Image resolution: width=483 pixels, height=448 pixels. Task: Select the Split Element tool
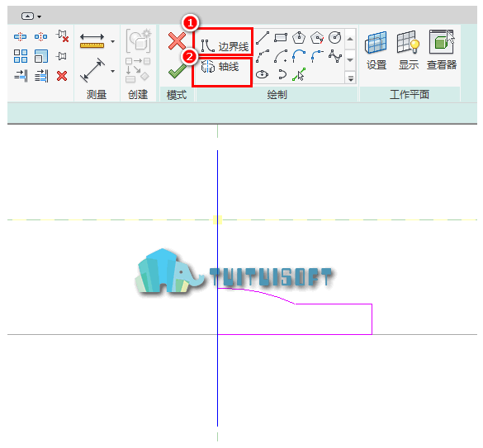click(21, 36)
